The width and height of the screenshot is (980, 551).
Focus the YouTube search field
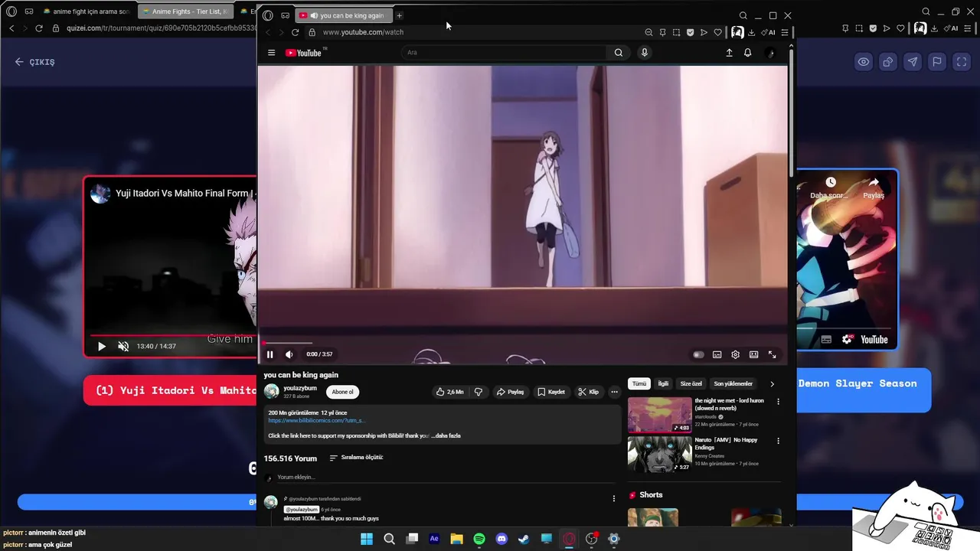[x=504, y=53]
